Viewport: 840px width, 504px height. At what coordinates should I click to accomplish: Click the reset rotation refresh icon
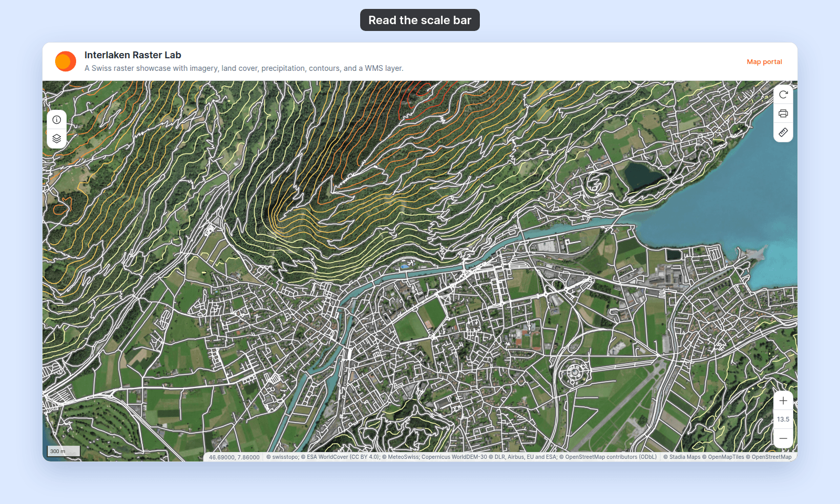pyautogui.click(x=783, y=94)
